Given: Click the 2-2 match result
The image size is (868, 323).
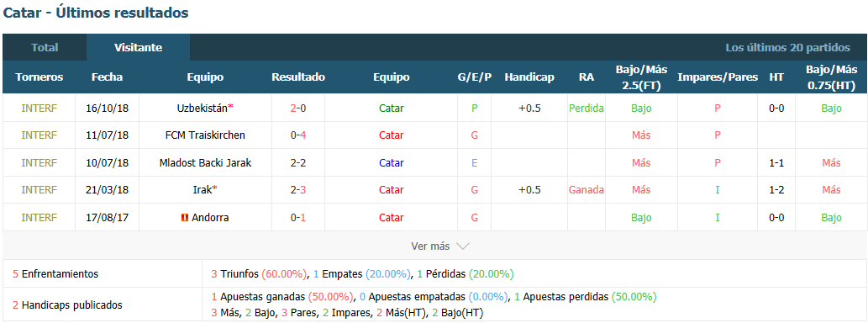Looking at the screenshot, I should point(298,163).
